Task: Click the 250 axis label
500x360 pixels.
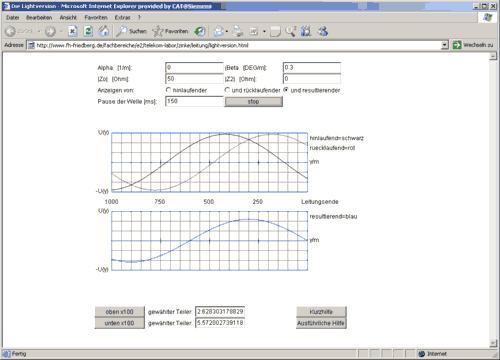Action: point(257,202)
